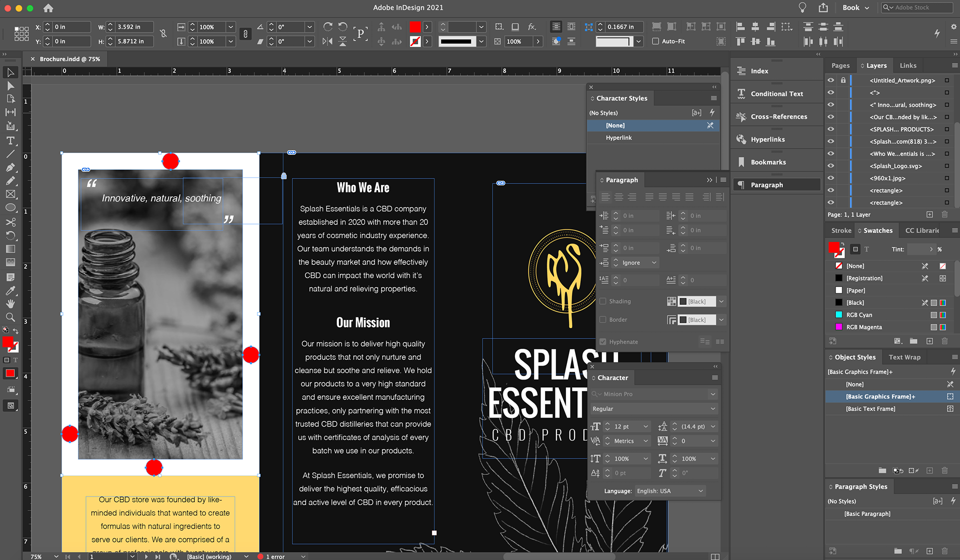Viewport: 960px width, 560px height.
Task: Select the Type tool
Action: pos(10,141)
